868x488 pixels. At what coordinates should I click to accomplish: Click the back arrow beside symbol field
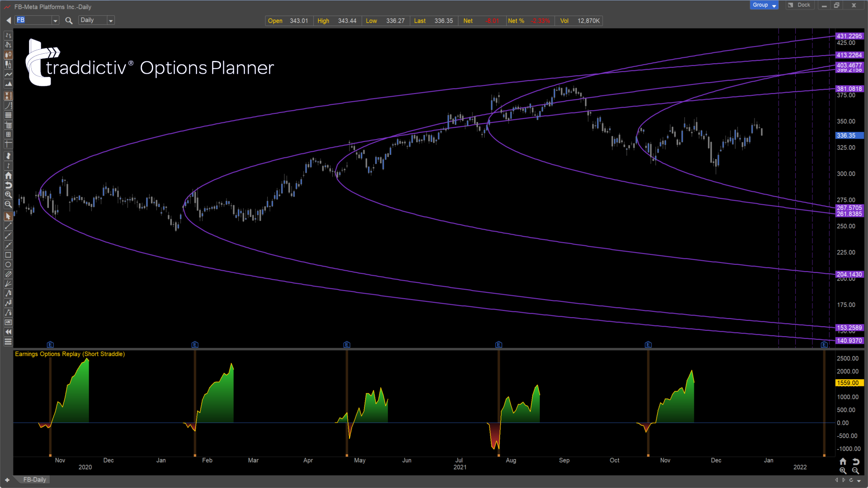click(x=9, y=20)
